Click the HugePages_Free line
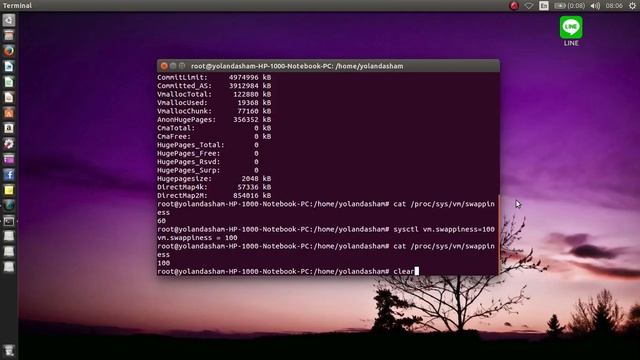The image size is (640, 360). click(208, 153)
